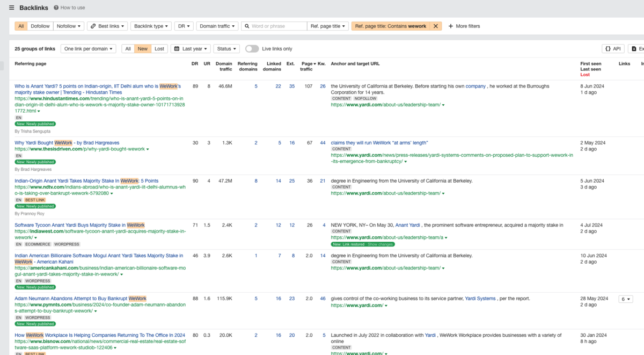Expand One link per domain dropdown
Screen dimensions: 644x355
point(89,49)
